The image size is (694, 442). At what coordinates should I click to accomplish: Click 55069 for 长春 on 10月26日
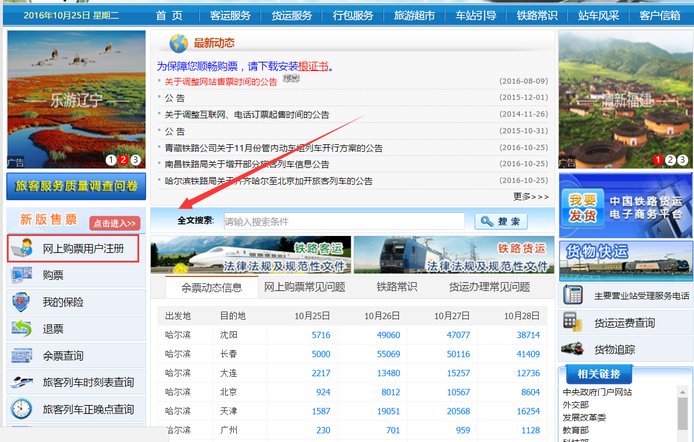(388, 354)
